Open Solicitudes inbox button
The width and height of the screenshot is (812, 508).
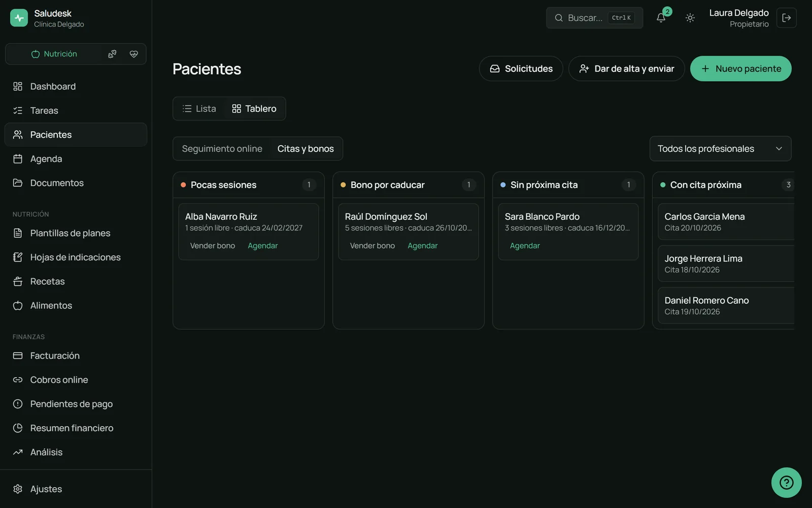(x=521, y=69)
